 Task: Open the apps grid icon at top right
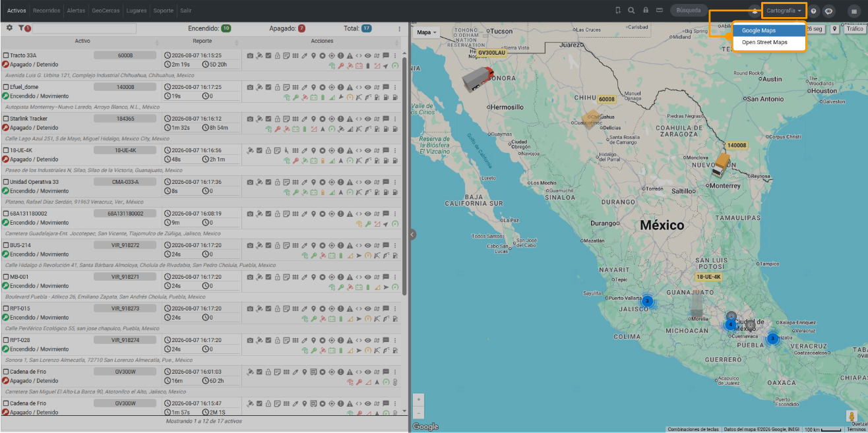(x=854, y=11)
